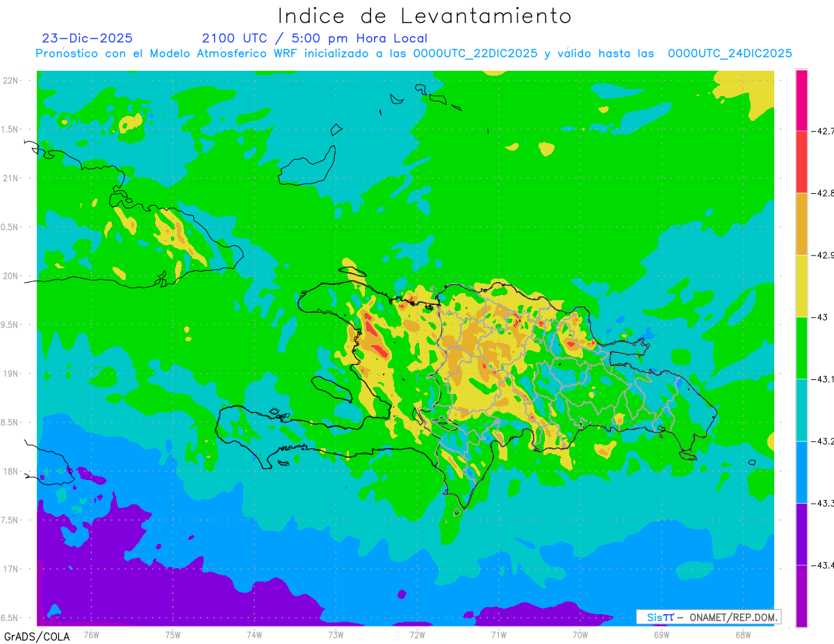
Task: Click the '2100 UTC / 5:00 pm Hora Local' label
Action: click(315, 38)
